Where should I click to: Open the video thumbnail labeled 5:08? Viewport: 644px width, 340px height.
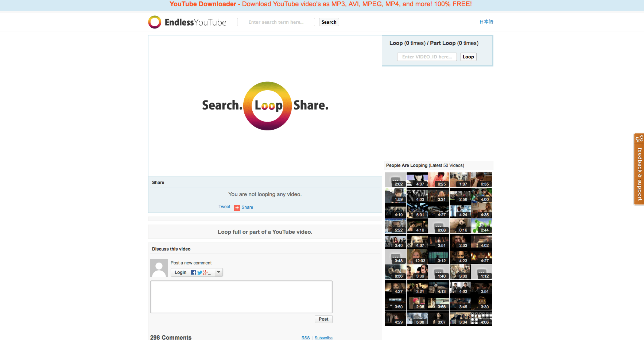pyautogui.click(x=417, y=318)
